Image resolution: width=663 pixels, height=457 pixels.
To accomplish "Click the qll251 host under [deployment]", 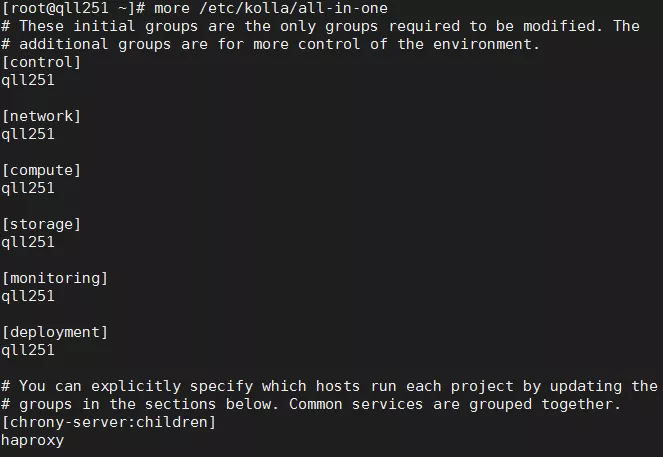I will tap(28, 350).
